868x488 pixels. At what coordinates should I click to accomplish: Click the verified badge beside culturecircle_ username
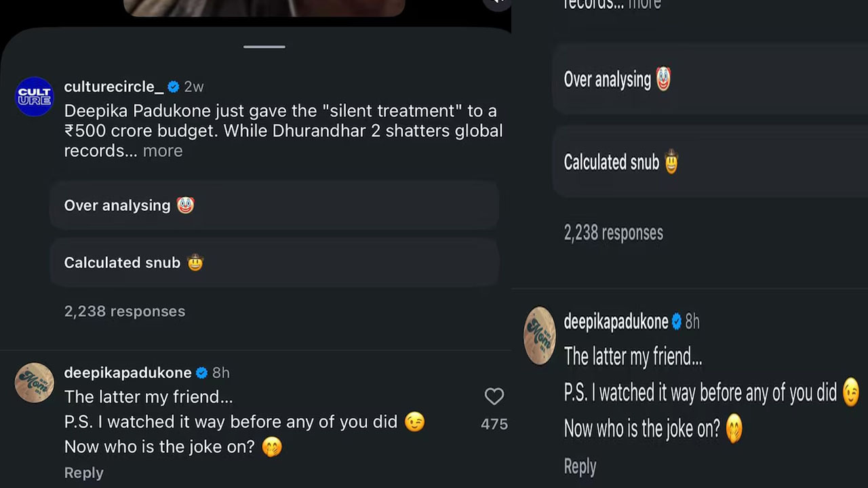click(x=174, y=87)
